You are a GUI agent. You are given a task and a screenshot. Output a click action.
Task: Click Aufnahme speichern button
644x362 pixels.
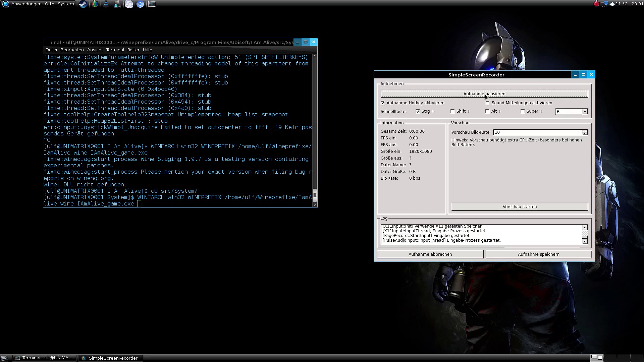(538, 254)
